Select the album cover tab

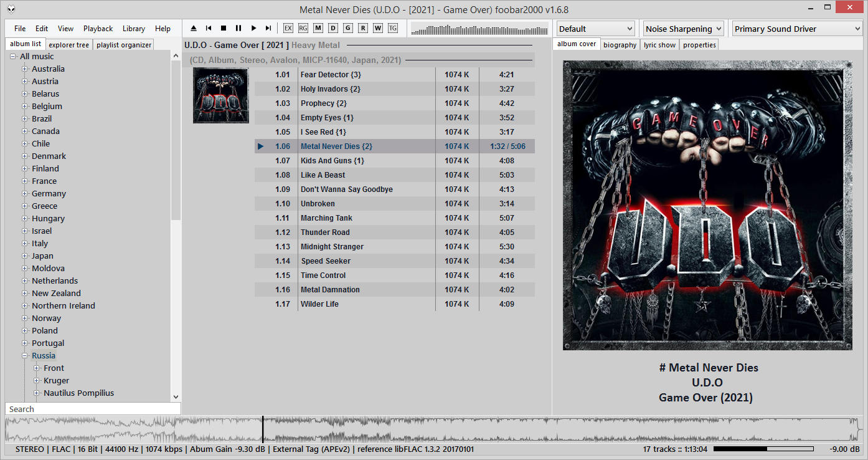577,44
